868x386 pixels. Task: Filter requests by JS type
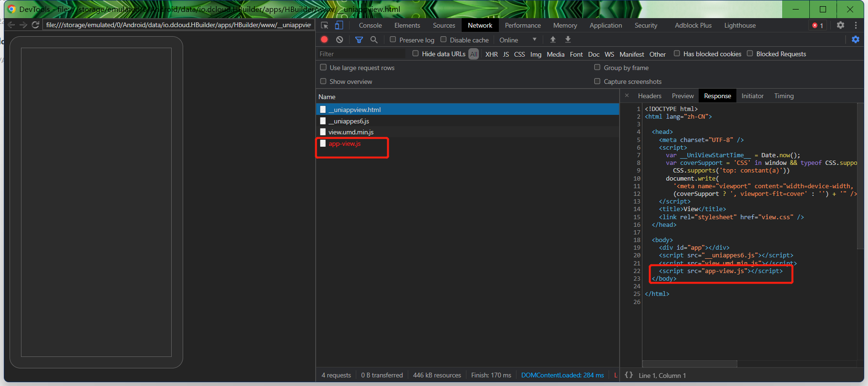pyautogui.click(x=506, y=54)
